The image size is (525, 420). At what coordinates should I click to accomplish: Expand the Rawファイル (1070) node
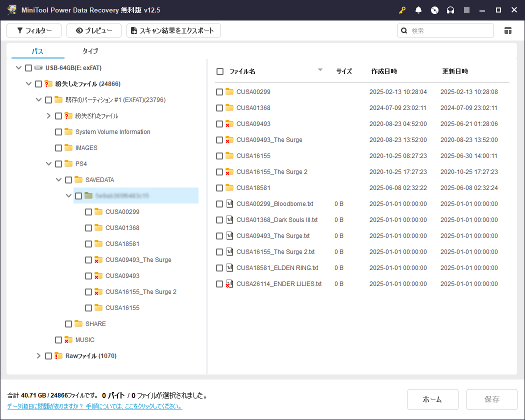click(x=38, y=355)
